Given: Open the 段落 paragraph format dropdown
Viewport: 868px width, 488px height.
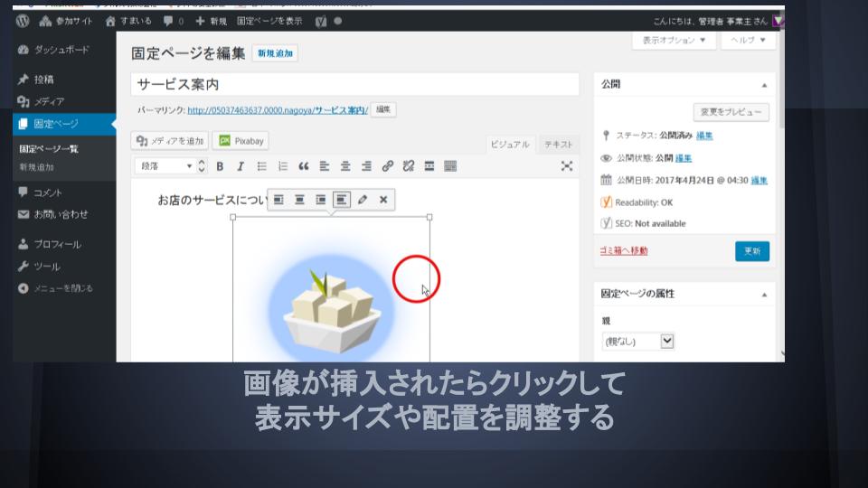Looking at the screenshot, I should (x=165, y=166).
